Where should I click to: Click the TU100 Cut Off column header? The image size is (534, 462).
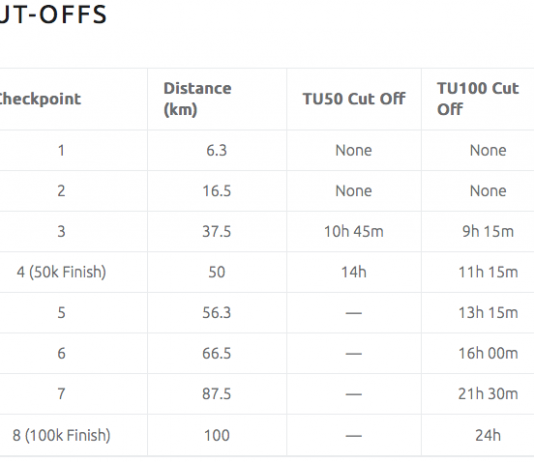point(478,99)
